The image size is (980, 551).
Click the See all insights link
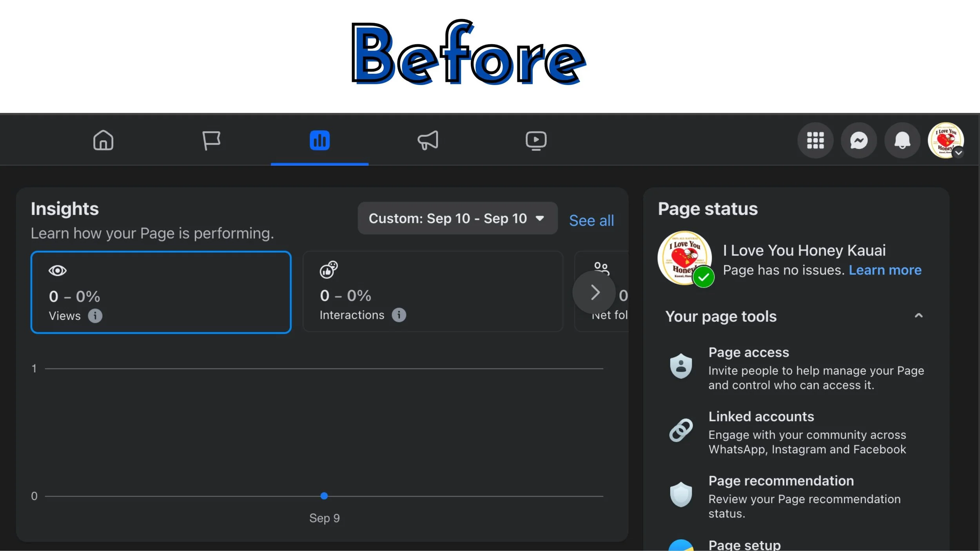[x=591, y=221]
